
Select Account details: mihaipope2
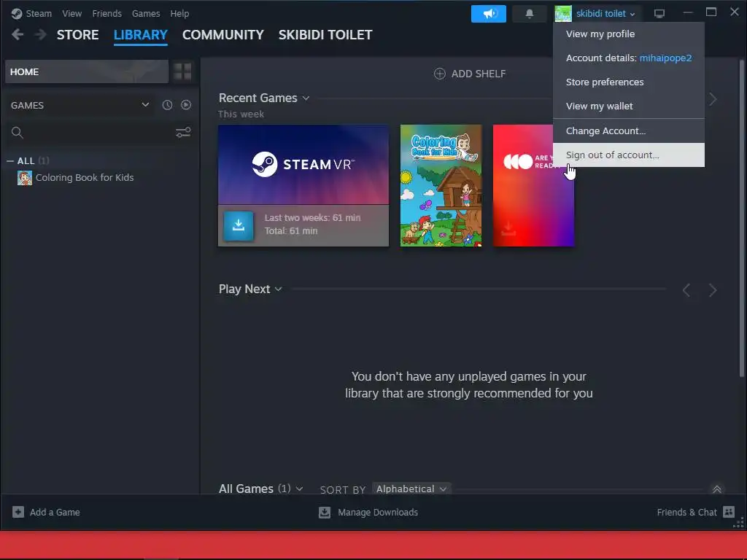(x=628, y=58)
